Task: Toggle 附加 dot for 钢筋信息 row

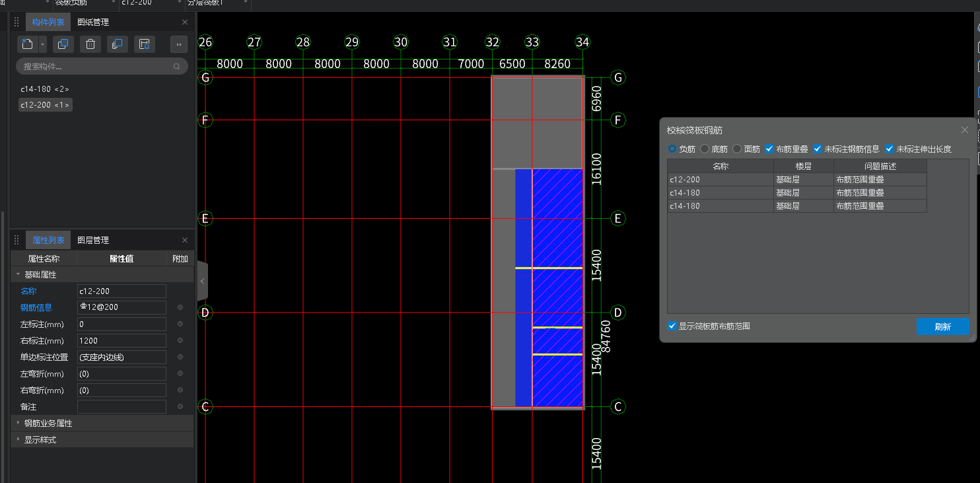Action: coord(180,307)
